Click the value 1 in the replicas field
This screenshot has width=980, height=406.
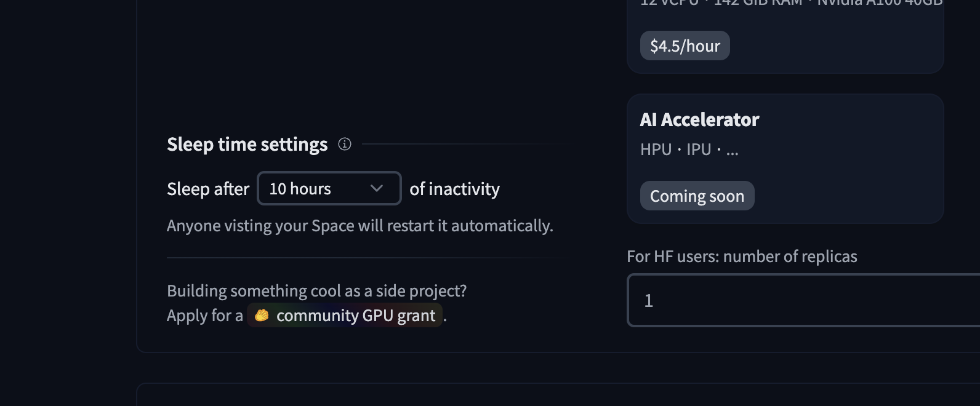648,300
